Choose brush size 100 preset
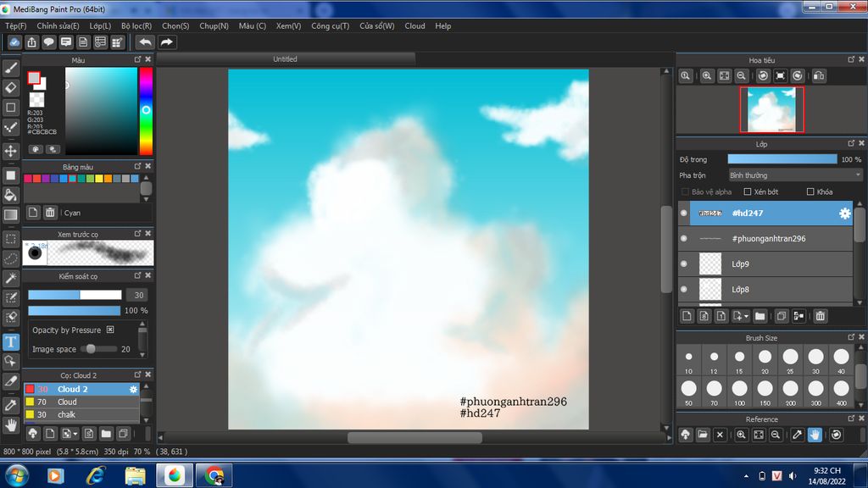The width and height of the screenshot is (868, 488). pos(739,393)
